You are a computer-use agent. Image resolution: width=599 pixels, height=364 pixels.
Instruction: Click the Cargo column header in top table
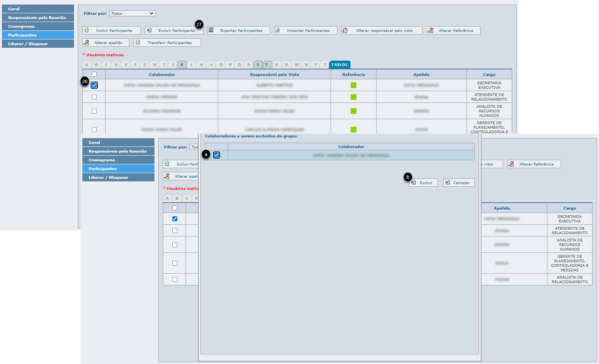[x=489, y=75]
